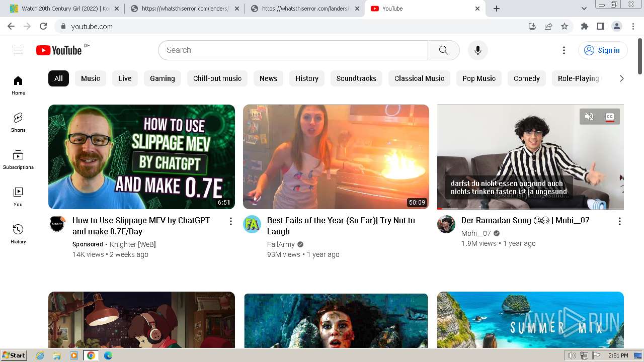Open the browser extensions puzzle icon
Image resolution: width=644 pixels, height=362 pixels.
[585, 26]
